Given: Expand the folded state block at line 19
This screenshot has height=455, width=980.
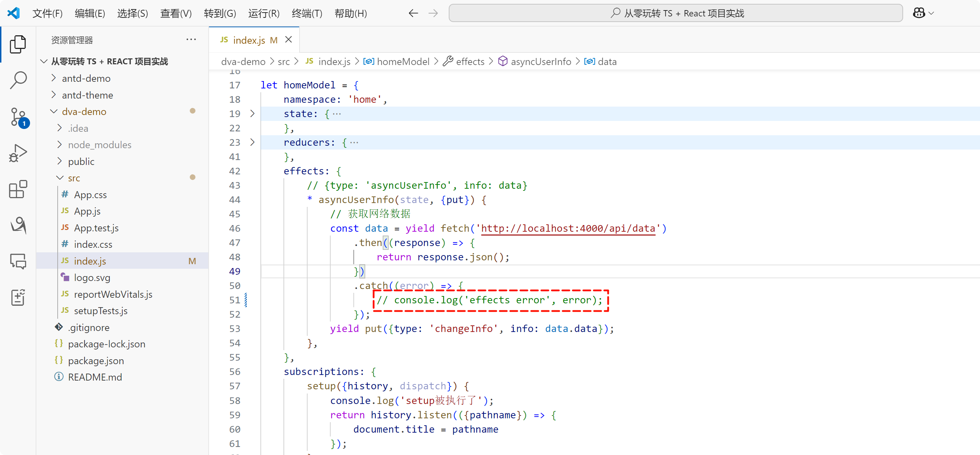Looking at the screenshot, I should pos(252,114).
